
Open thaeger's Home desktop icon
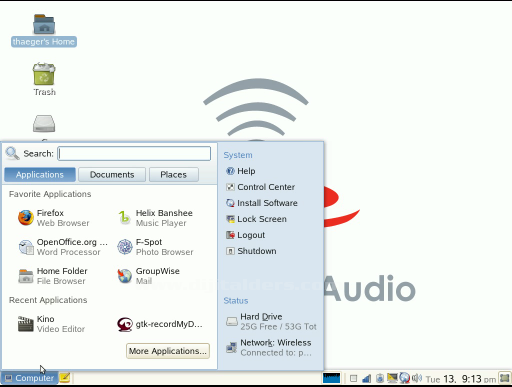[x=44, y=31]
